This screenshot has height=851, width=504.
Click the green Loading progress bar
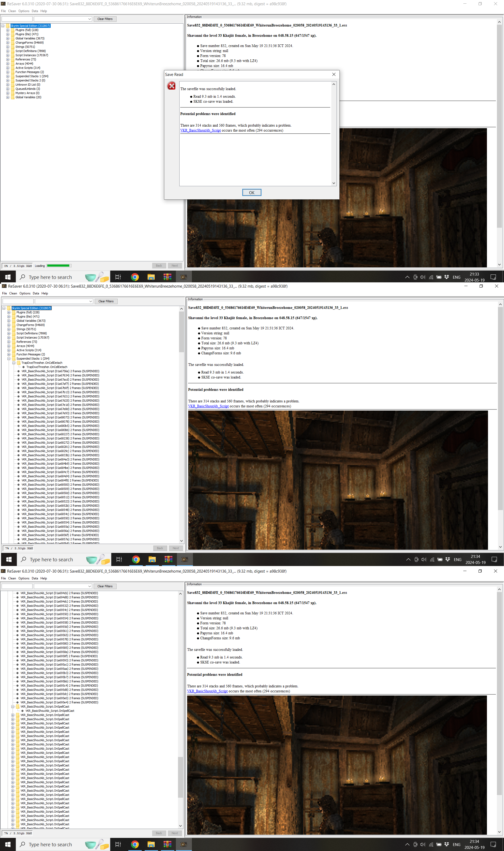(x=59, y=266)
